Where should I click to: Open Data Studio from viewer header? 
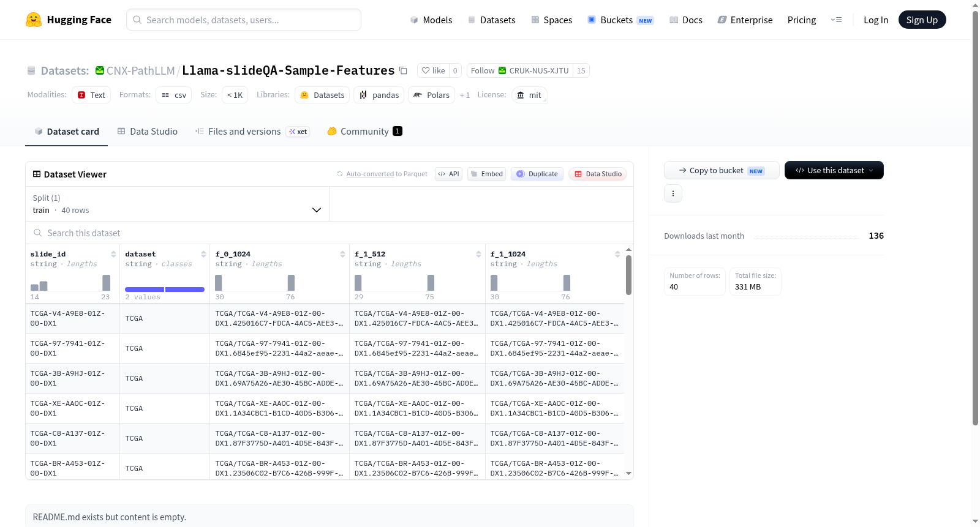(x=598, y=174)
